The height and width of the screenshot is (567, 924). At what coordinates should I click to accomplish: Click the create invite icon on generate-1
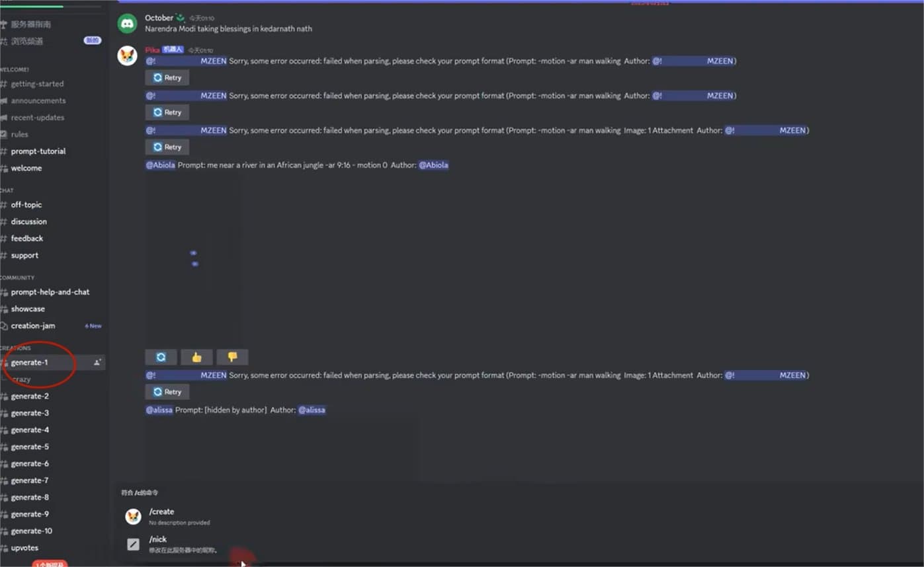tap(97, 362)
